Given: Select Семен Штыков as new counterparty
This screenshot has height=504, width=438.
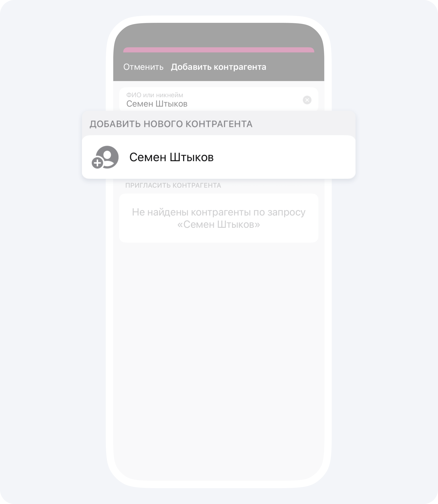Looking at the screenshot, I should coord(218,157).
